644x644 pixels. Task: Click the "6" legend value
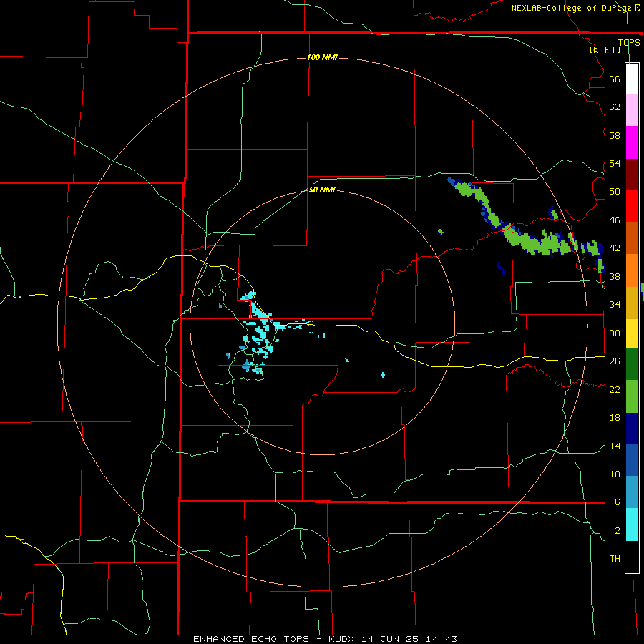[618, 502]
